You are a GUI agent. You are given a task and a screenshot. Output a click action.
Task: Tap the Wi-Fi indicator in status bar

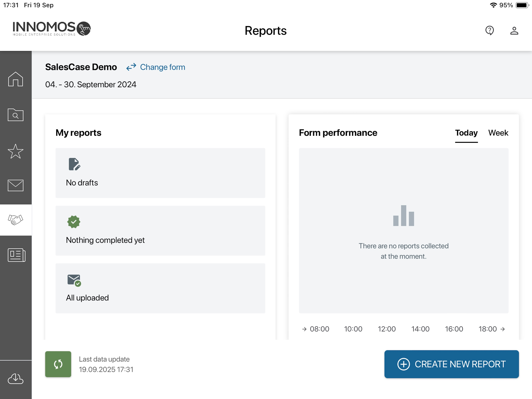(x=493, y=5)
